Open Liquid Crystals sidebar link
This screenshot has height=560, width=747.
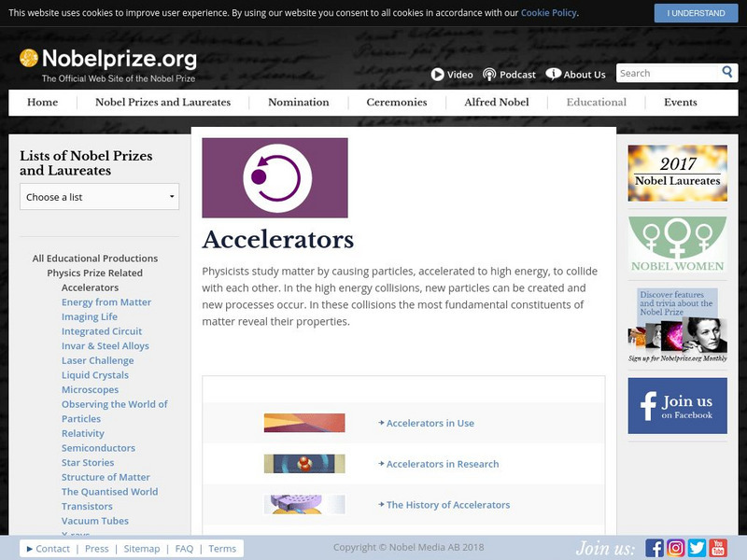click(x=95, y=375)
